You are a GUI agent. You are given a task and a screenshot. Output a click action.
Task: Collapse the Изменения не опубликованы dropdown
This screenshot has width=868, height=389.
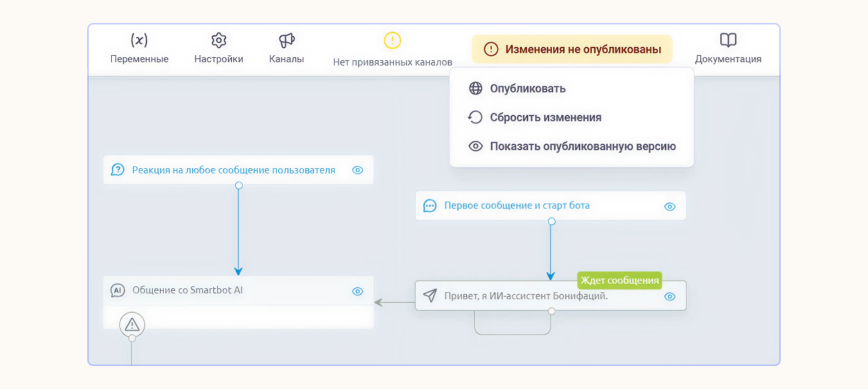click(572, 49)
